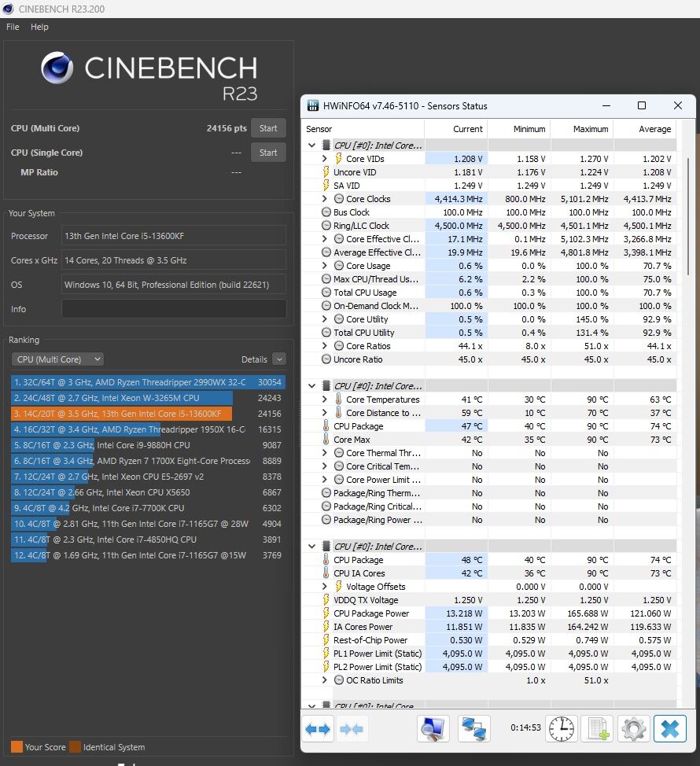Select the Threadripper 2990WX ranking row
The width and height of the screenshot is (700, 766).
(x=148, y=382)
